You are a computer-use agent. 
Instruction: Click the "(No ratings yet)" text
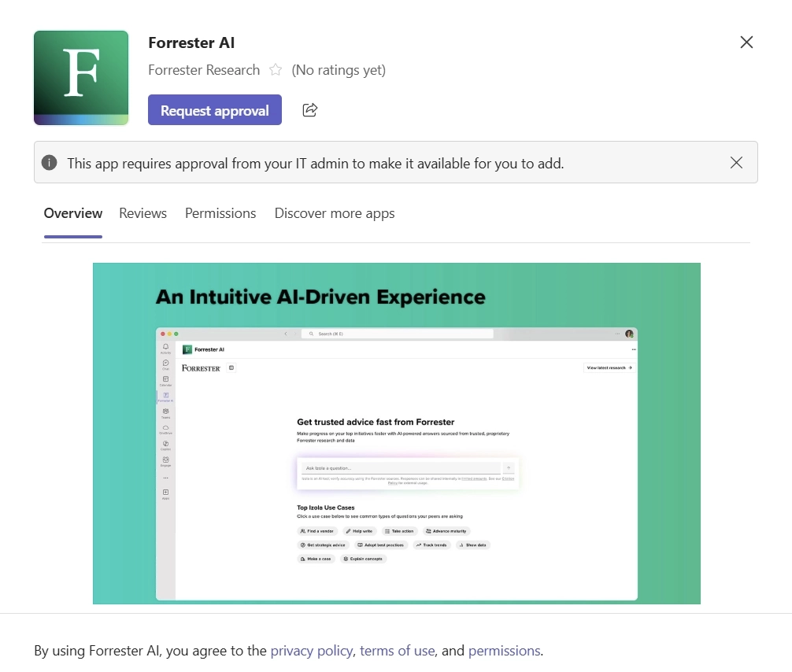point(339,70)
